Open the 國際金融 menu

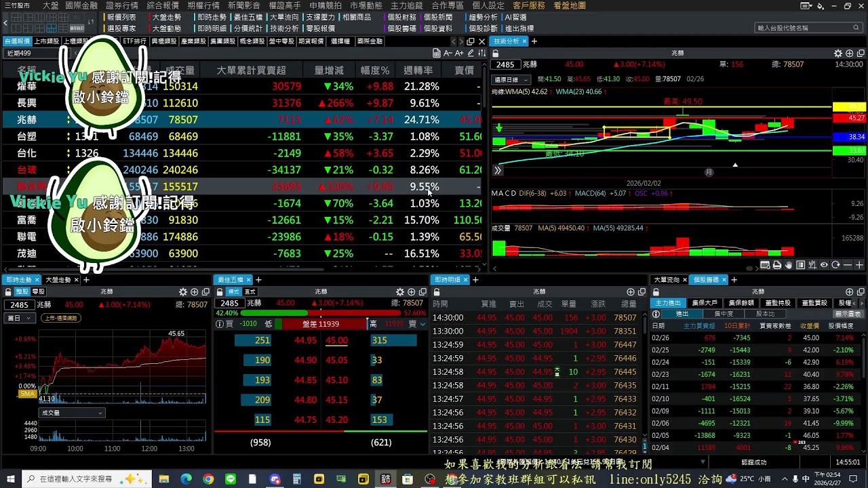[x=81, y=5]
